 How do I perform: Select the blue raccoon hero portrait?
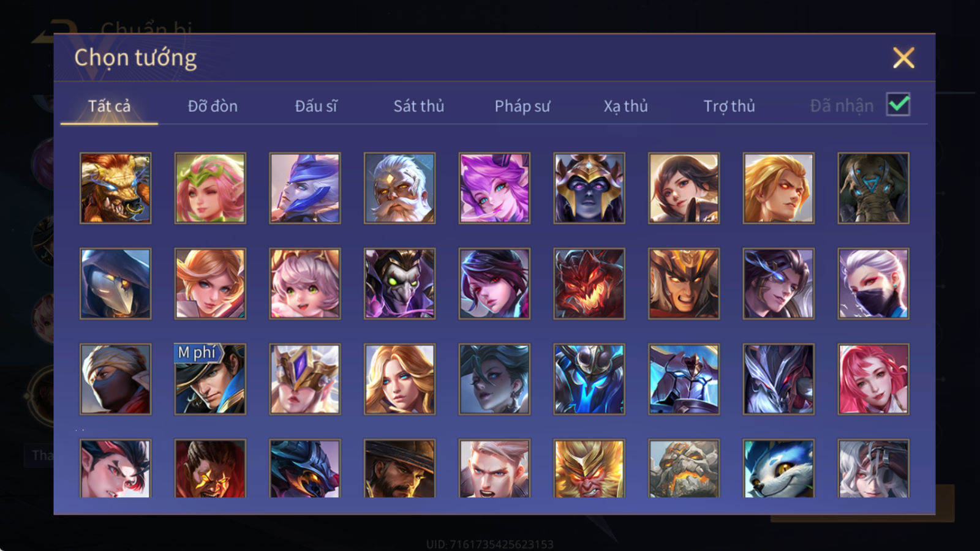pyautogui.click(x=778, y=468)
